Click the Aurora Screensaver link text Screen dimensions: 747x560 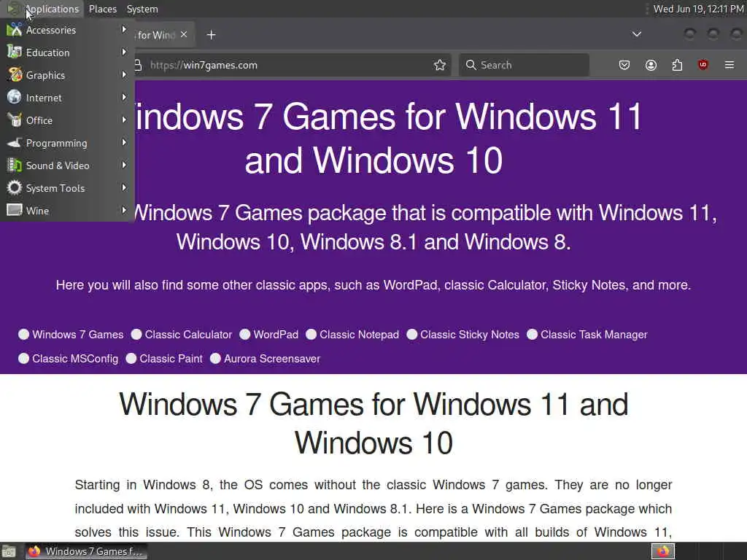pyautogui.click(x=272, y=358)
